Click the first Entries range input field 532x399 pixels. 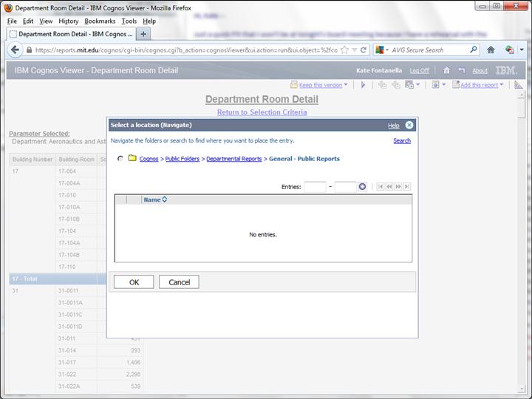[315, 186]
